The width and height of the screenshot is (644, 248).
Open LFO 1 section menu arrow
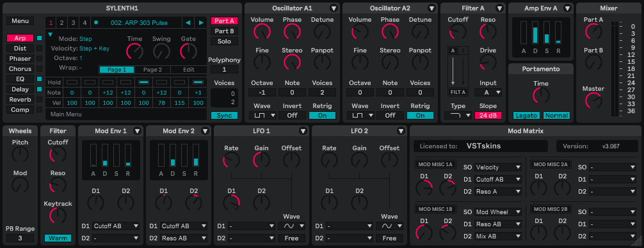click(x=303, y=131)
